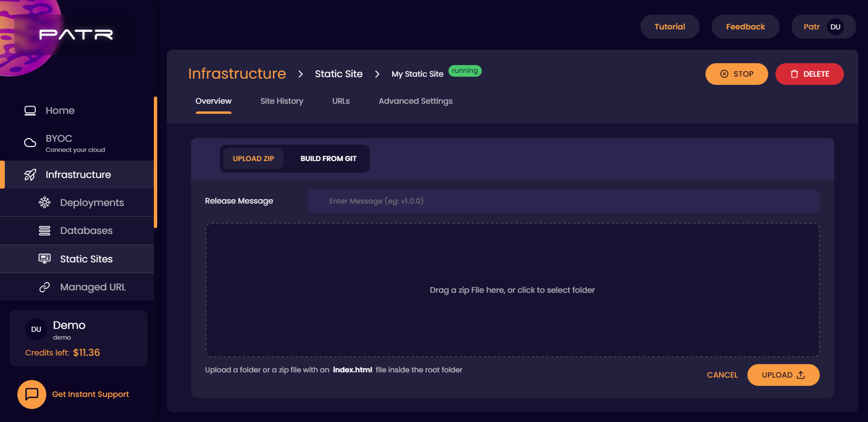
Task: Go to Deployments
Action: coord(77,203)
